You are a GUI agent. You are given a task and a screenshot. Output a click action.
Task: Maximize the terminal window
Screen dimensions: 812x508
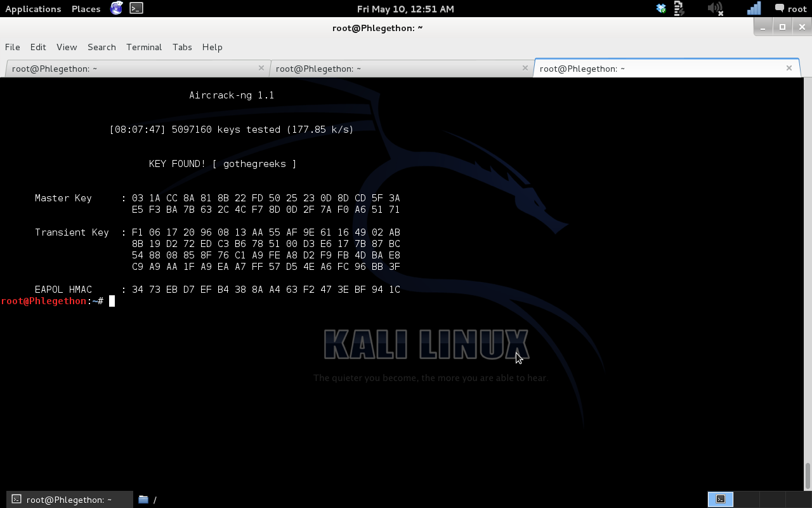coord(782,27)
